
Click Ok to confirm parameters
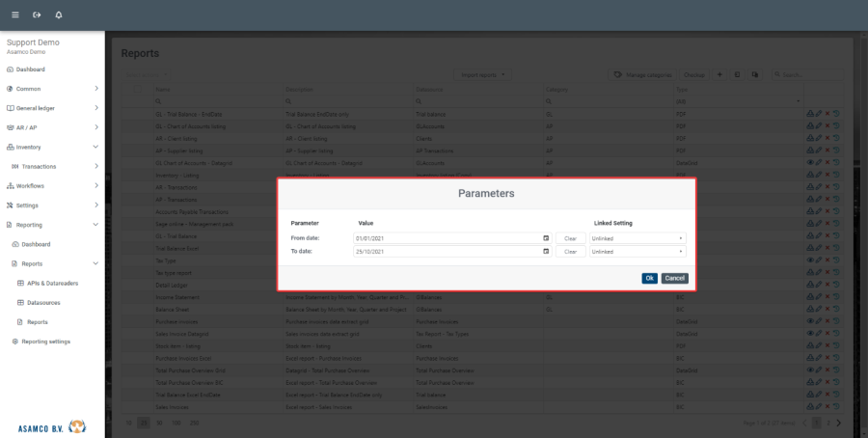pos(649,278)
